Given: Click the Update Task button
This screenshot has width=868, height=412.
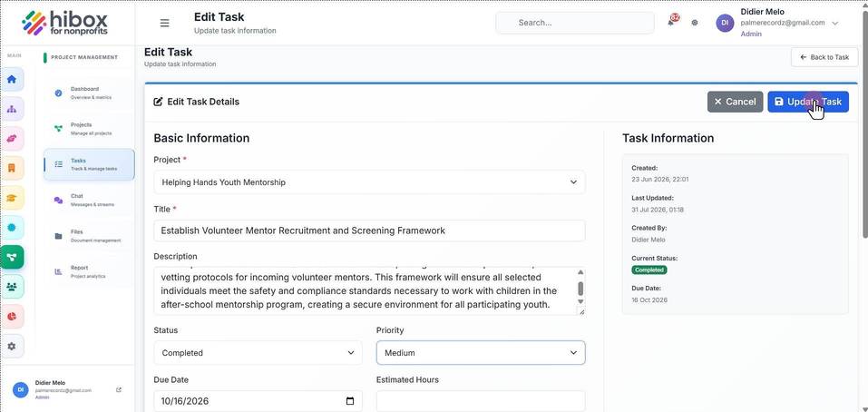Looking at the screenshot, I should (807, 102).
